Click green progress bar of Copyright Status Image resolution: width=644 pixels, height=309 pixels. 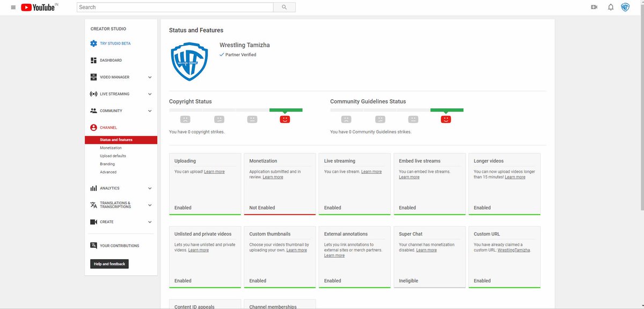pos(286,110)
